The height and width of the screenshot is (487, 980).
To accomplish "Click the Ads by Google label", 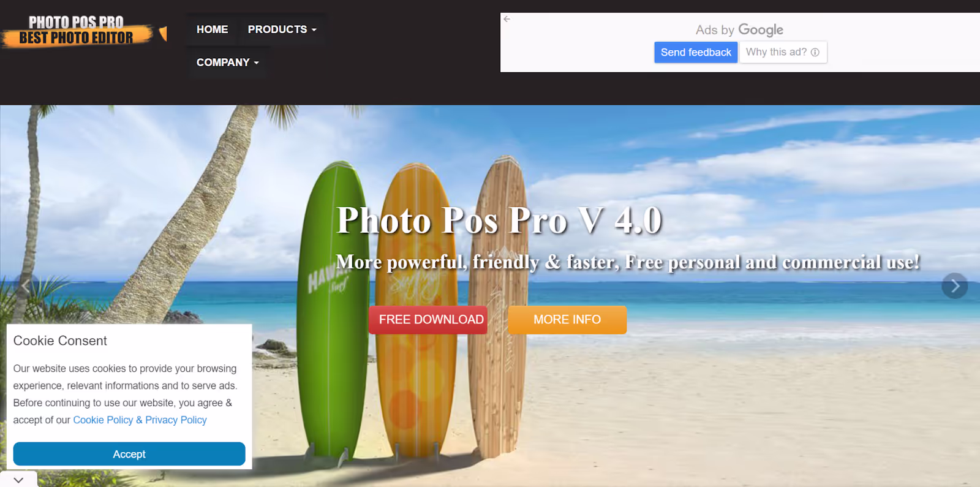I will coord(739,30).
